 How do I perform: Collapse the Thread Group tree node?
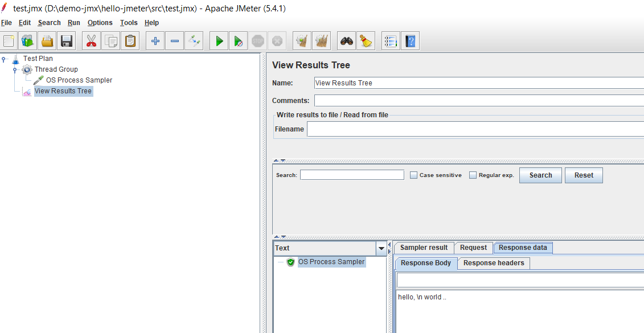pos(15,70)
